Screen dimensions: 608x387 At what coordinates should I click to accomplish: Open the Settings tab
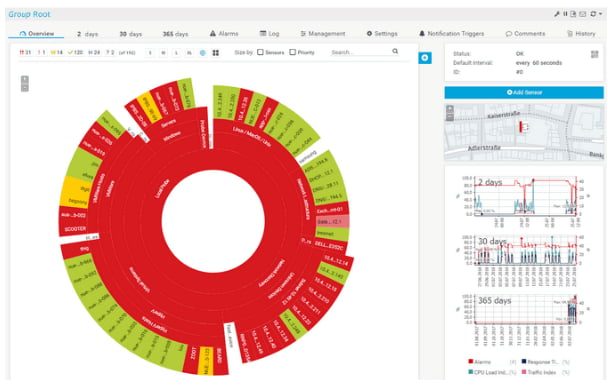(382, 34)
